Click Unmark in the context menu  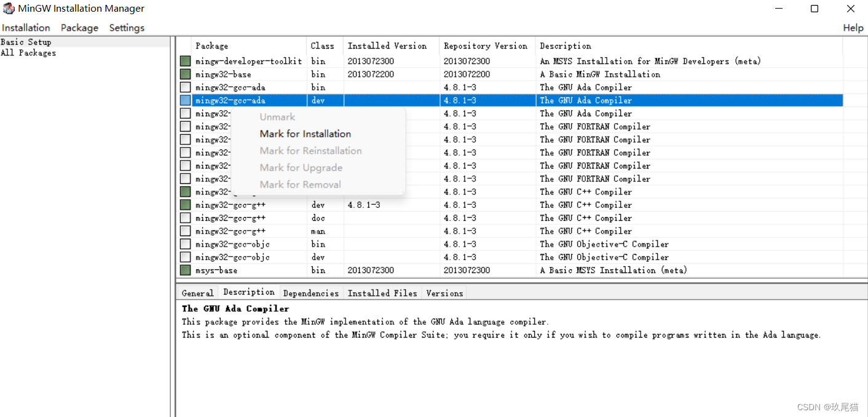tap(277, 117)
